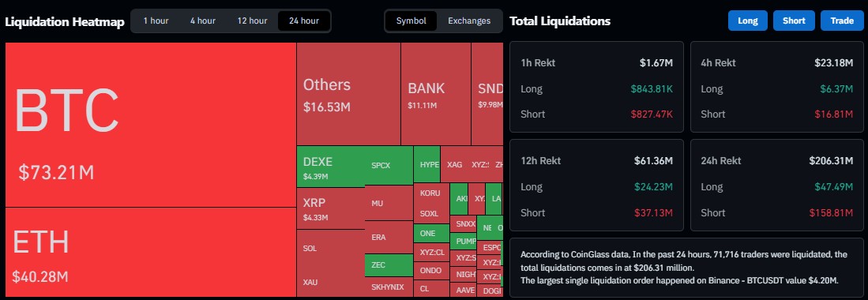Screen dimensions: 868x300
Task: Click the blue Short button
Action: pyautogui.click(x=794, y=21)
